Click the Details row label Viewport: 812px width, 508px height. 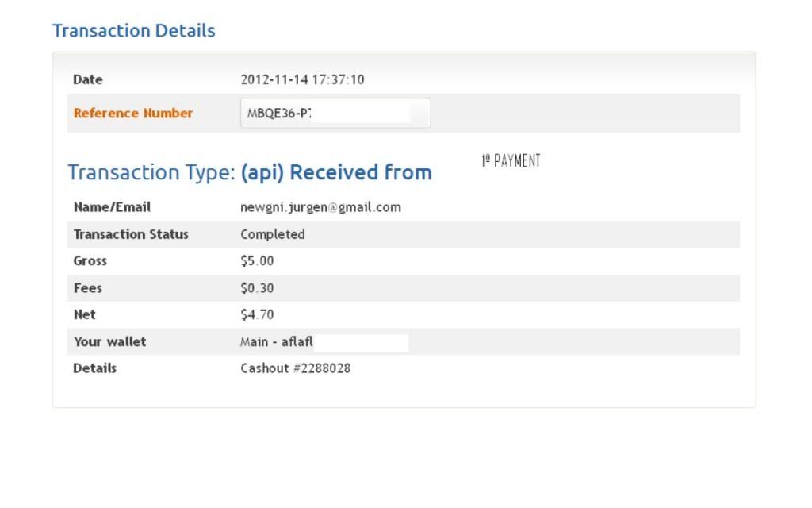[94, 368]
